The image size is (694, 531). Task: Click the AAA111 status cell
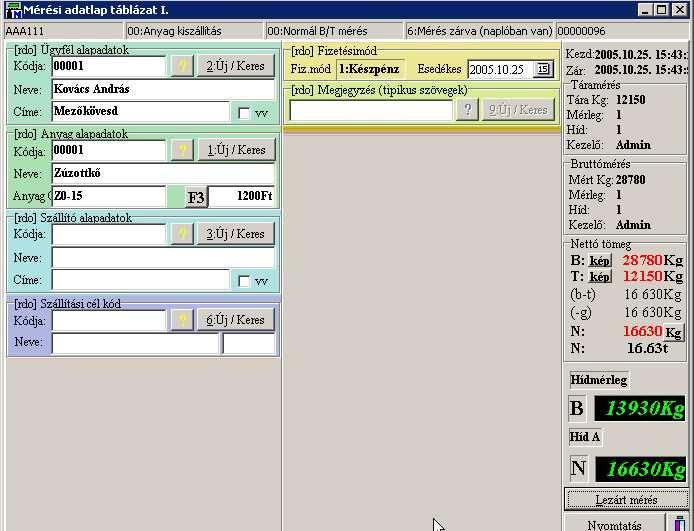(63, 31)
